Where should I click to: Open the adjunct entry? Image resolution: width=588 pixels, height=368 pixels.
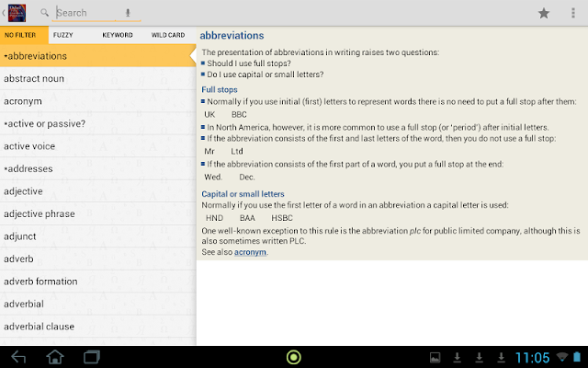(98, 236)
